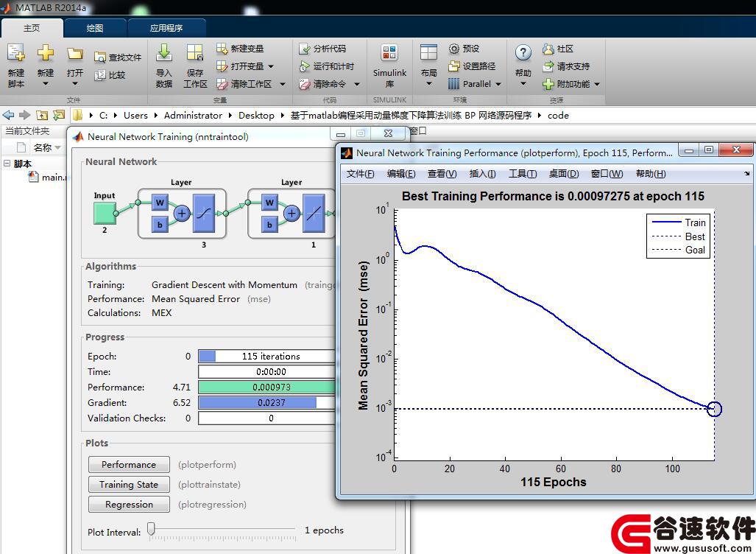Click Analyze Code (分析代码) icon
This screenshot has height=554, width=756.
(x=304, y=49)
